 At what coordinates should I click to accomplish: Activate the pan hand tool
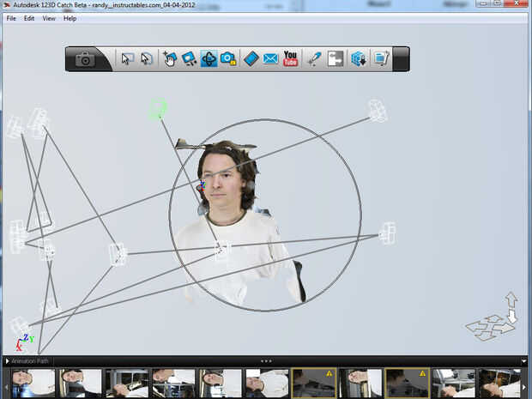click(x=170, y=58)
